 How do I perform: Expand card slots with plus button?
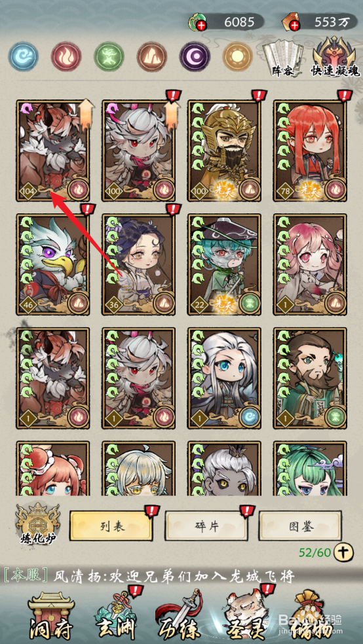pos(344,552)
